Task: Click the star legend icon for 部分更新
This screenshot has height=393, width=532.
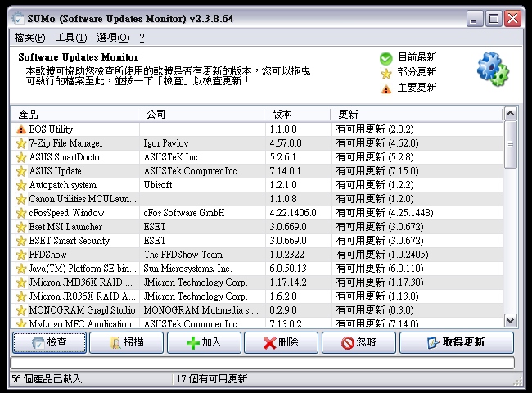Action: [386, 74]
